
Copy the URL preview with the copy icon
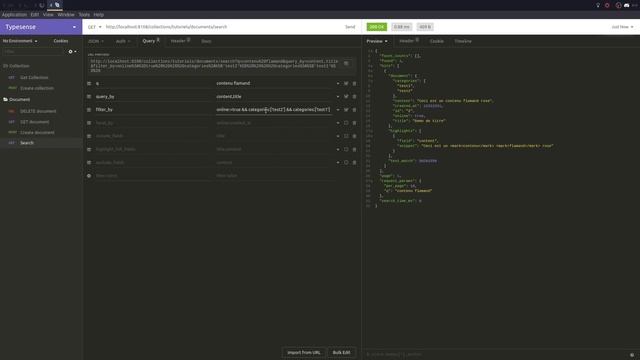346,64
